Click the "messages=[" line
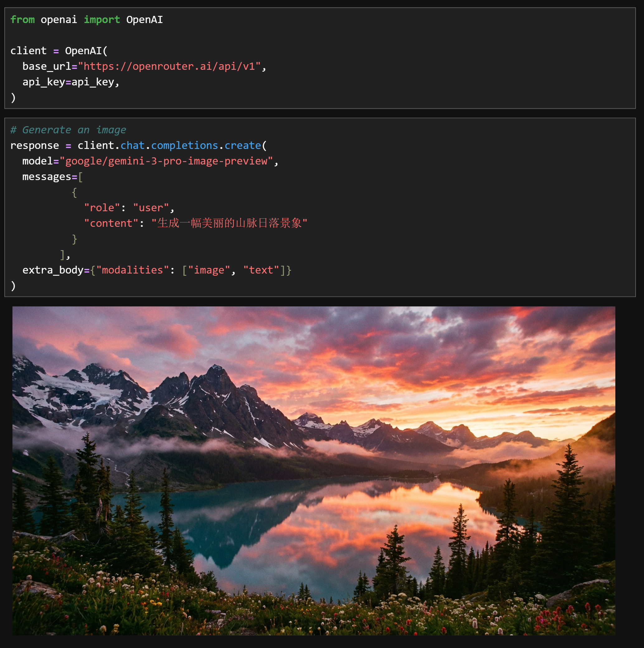 [53, 177]
